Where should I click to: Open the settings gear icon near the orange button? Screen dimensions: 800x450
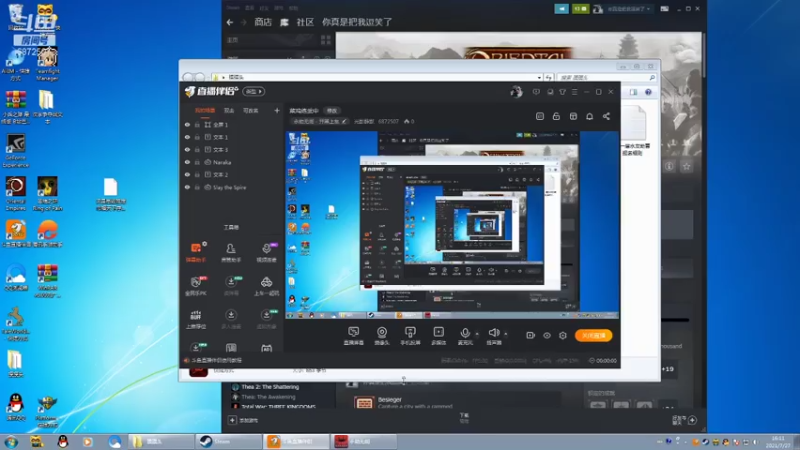click(x=563, y=335)
